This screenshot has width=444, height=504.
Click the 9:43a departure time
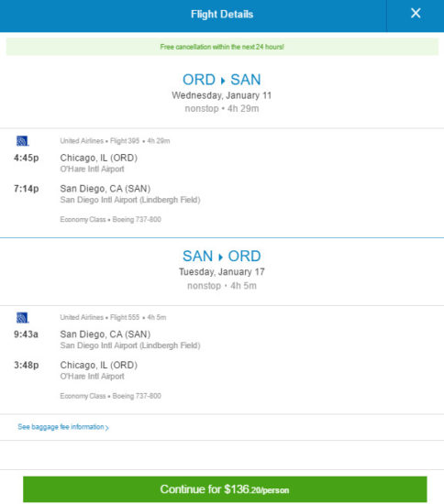26,334
